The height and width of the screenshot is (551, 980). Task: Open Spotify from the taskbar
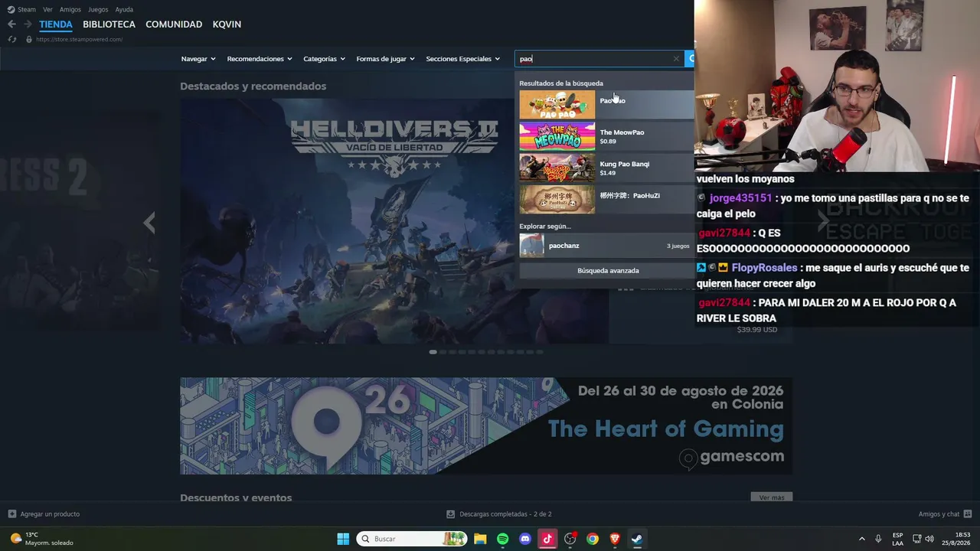502,539
